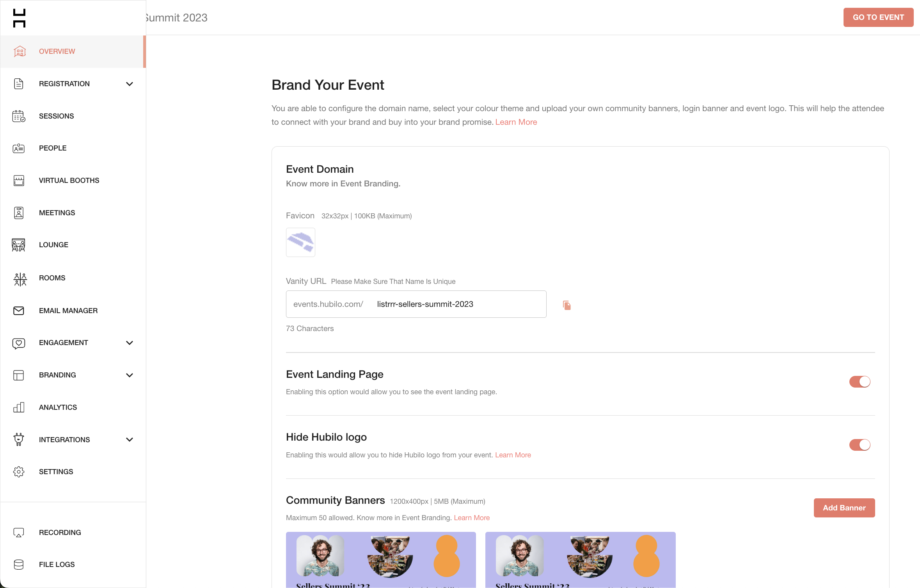This screenshot has width=920, height=588.
Task: Click the Go To Event button
Action: point(878,17)
